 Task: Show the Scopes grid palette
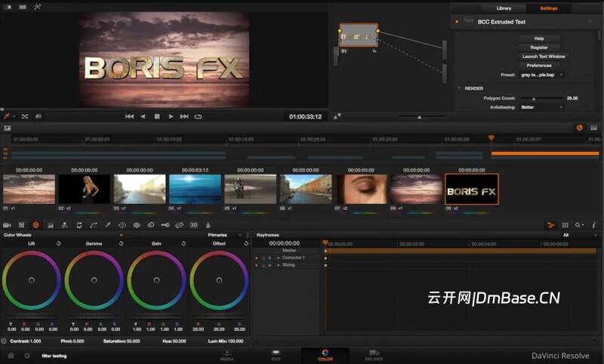(565, 225)
